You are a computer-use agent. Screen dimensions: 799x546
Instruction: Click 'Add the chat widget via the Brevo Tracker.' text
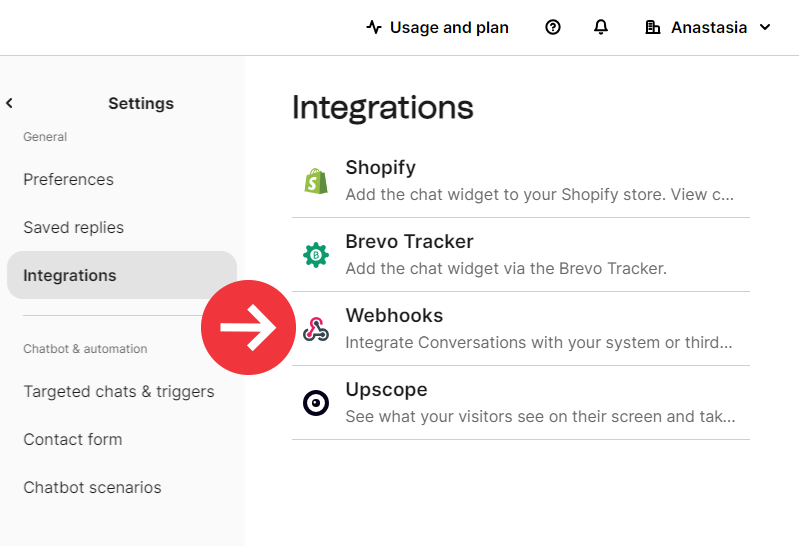(506, 268)
